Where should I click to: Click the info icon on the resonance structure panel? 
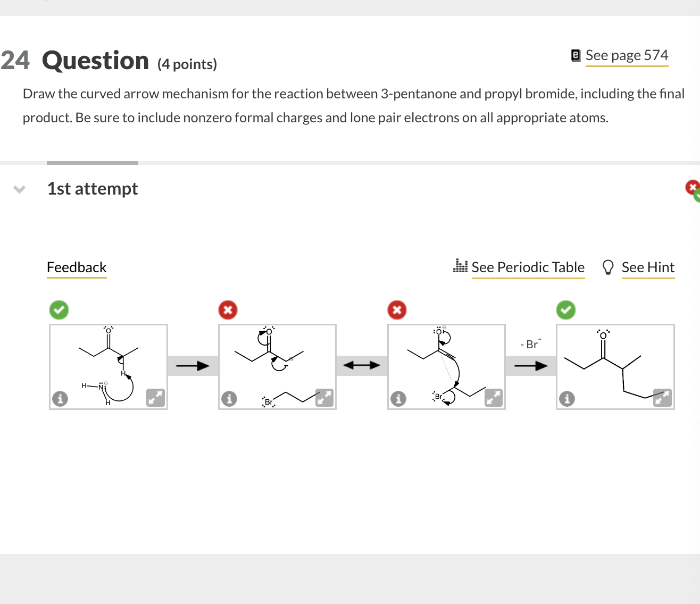point(398,398)
